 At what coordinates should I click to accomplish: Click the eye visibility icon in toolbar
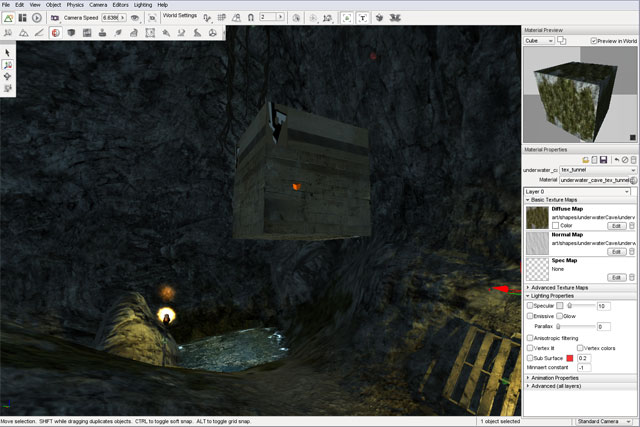[134, 17]
